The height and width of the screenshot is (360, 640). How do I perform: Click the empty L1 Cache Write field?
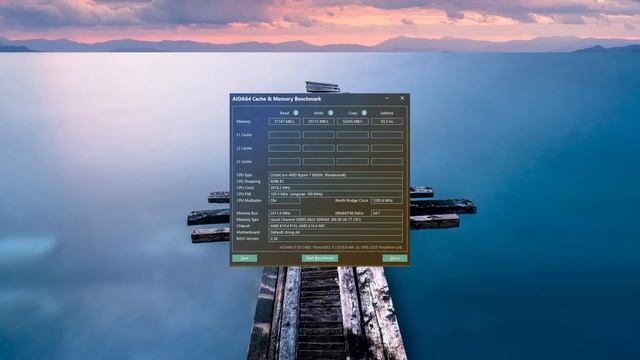pyautogui.click(x=319, y=135)
